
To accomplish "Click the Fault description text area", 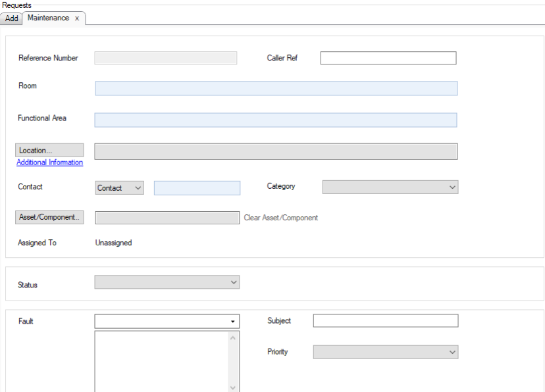I will (x=161, y=361).
